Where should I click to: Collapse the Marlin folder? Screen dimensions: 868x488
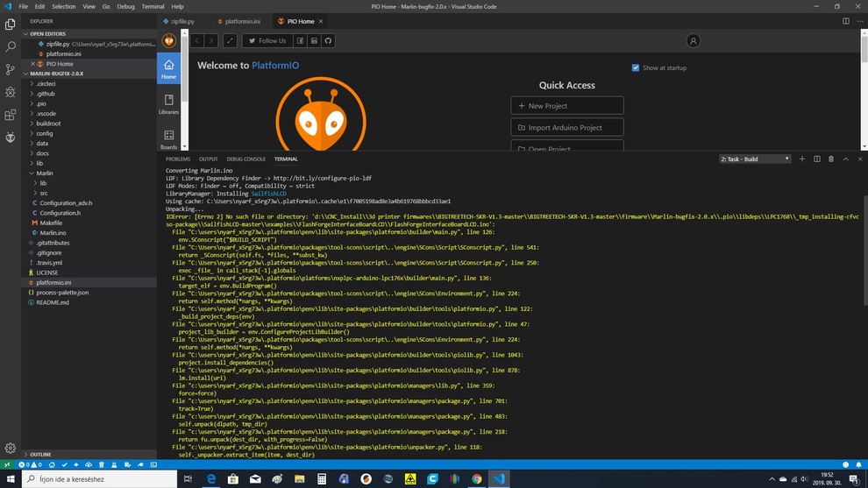[x=44, y=173]
